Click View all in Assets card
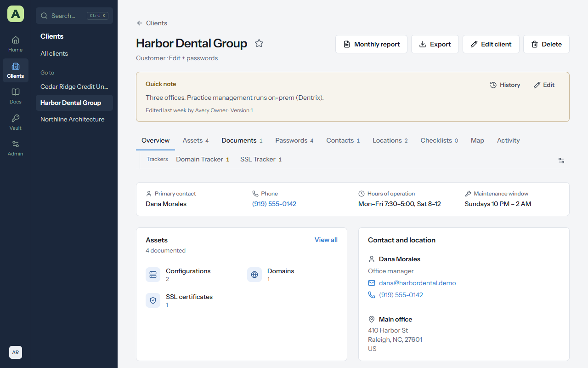This screenshot has width=588, height=368. 326,240
